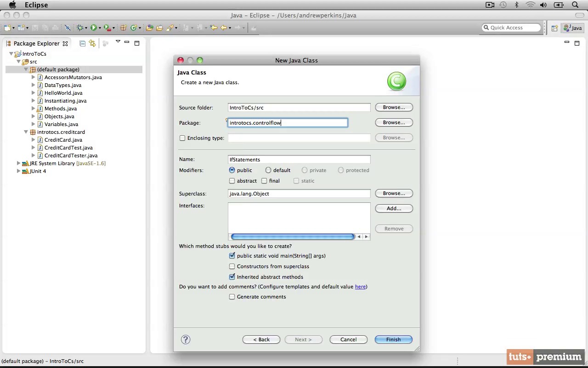Click the Quick Access search field

pos(511,28)
